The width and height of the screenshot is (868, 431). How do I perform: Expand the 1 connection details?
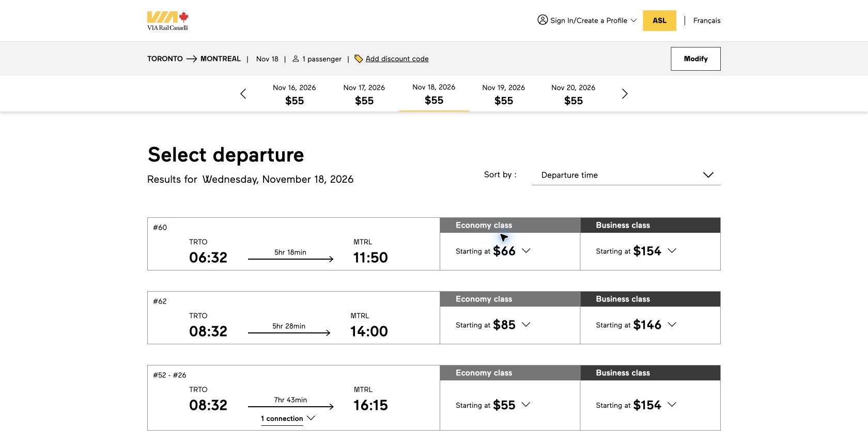[x=288, y=419]
